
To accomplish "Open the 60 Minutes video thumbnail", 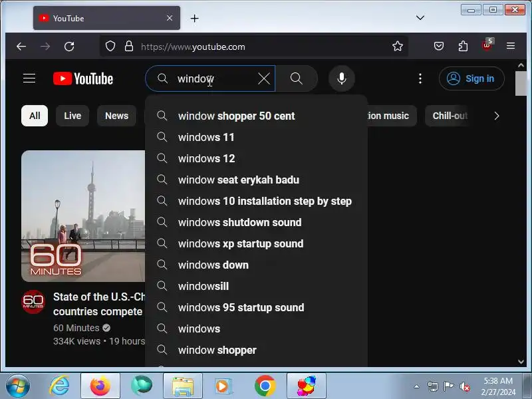I will click(x=83, y=216).
